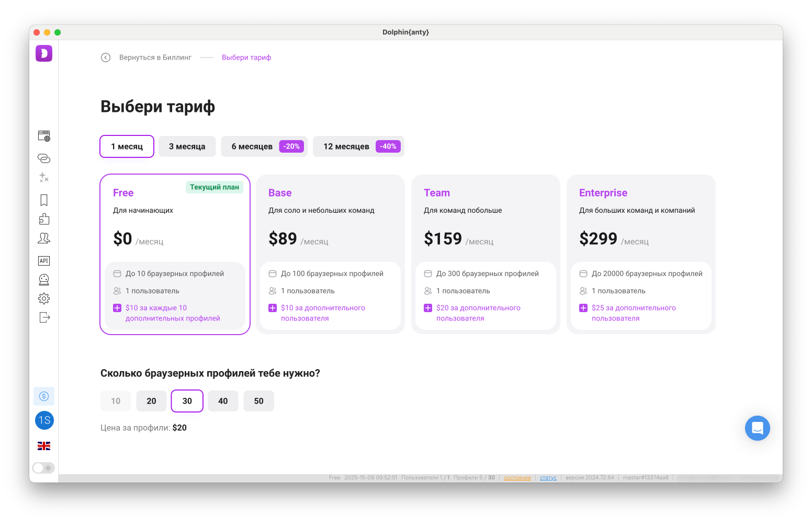Click '$10 за каждые 10 дополнительных профилей'
The image size is (812, 516).
173,313
